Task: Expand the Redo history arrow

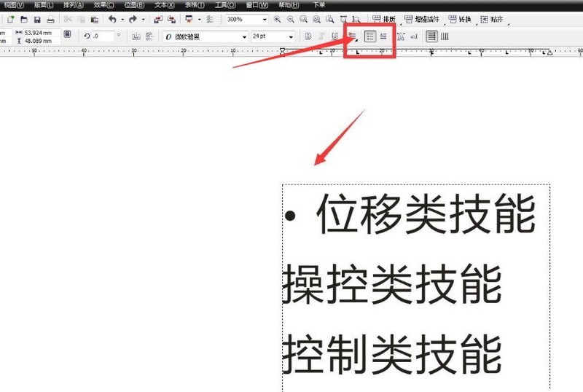Action: click(x=143, y=20)
